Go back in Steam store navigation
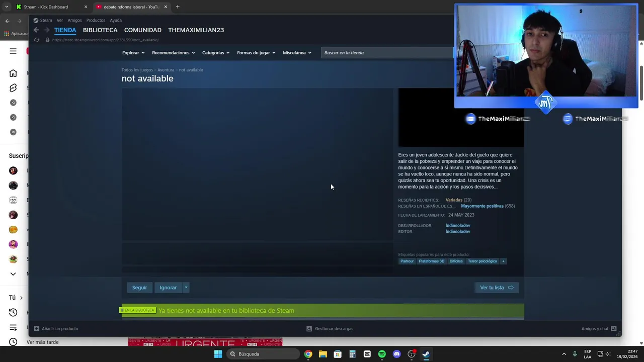Viewport: 644px width, 362px height. [x=36, y=30]
